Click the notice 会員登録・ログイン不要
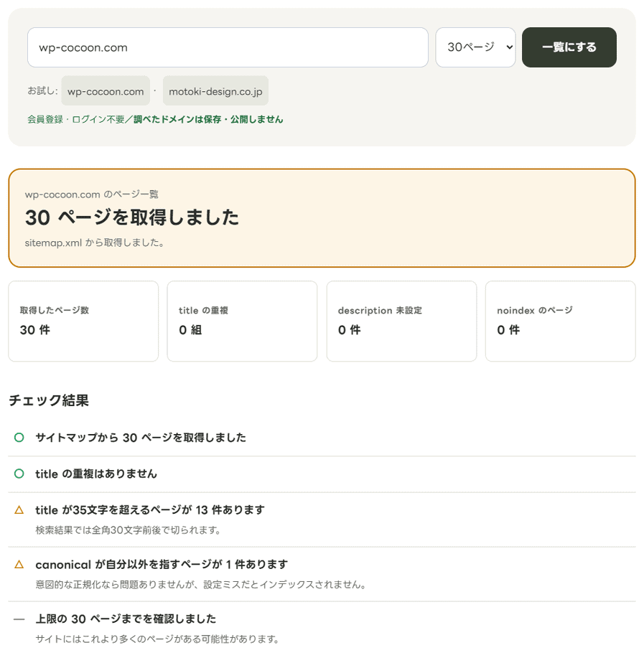The image size is (644, 663). [x=75, y=119]
